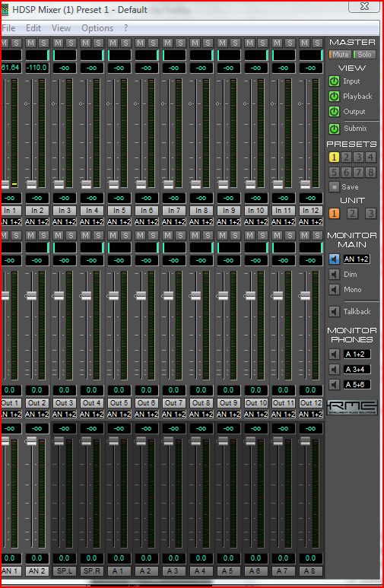The height and width of the screenshot is (588, 384).
Task: Click the -110.0 level readout on In 2
Action: (x=37, y=68)
